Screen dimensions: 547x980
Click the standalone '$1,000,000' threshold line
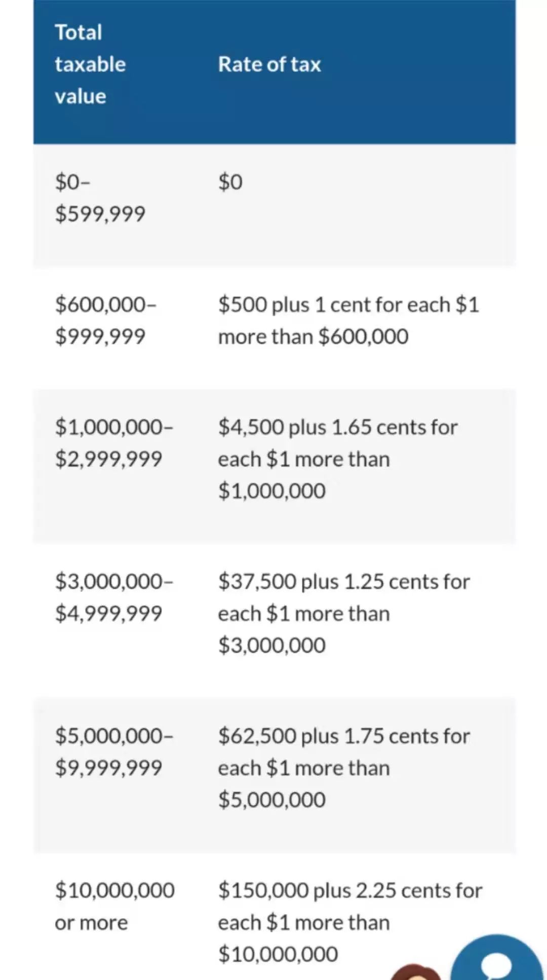(x=271, y=491)
